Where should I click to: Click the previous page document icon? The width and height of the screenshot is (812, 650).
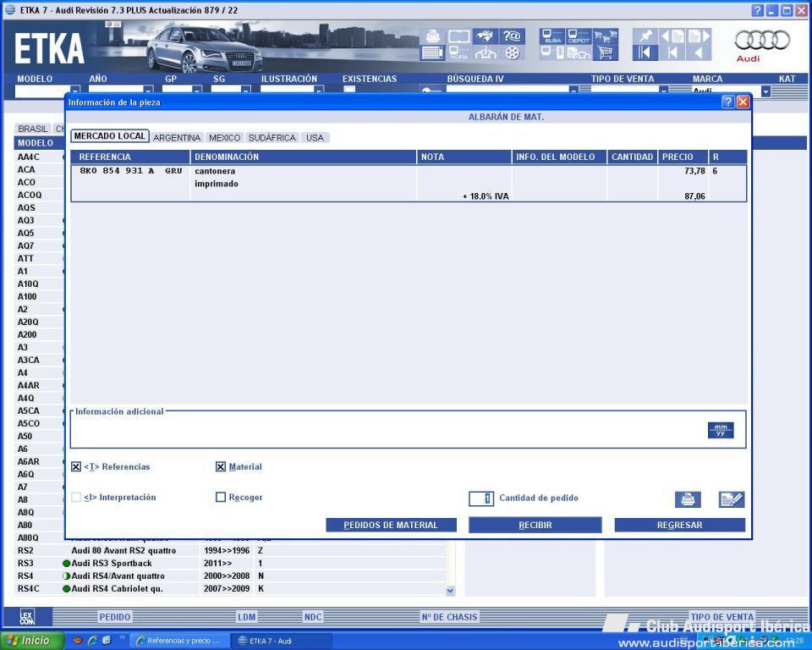(672, 36)
